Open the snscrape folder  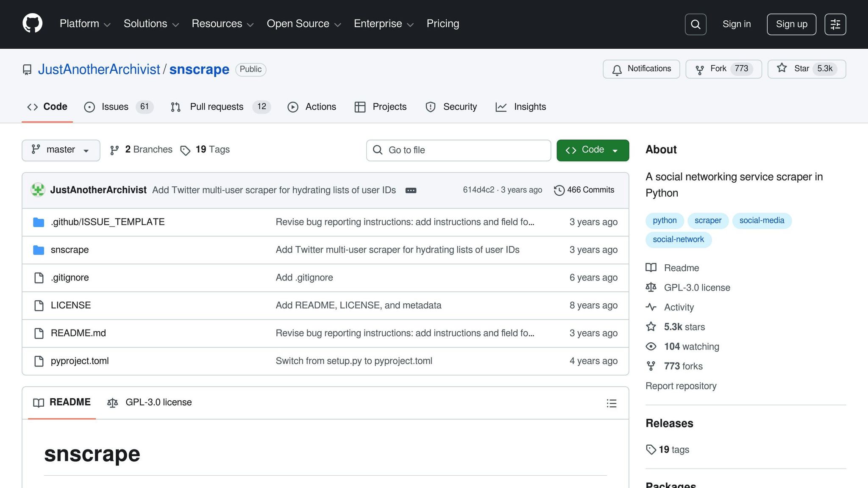pyautogui.click(x=70, y=250)
